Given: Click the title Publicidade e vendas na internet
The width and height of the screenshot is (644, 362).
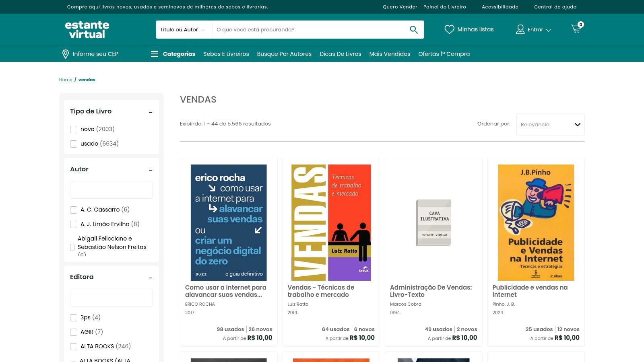Looking at the screenshot, I should (x=530, y=291).
